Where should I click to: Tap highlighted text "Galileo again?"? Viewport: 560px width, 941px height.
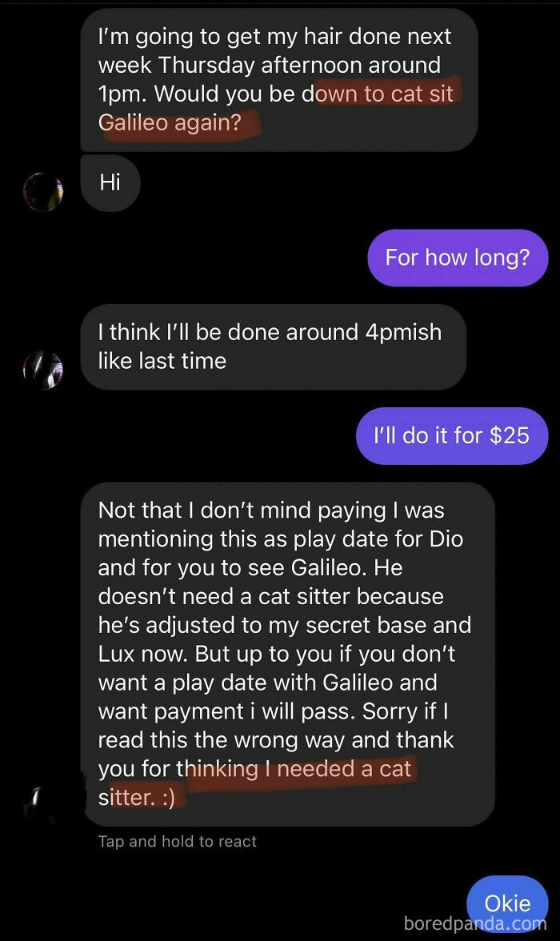[x=170, y=122]
